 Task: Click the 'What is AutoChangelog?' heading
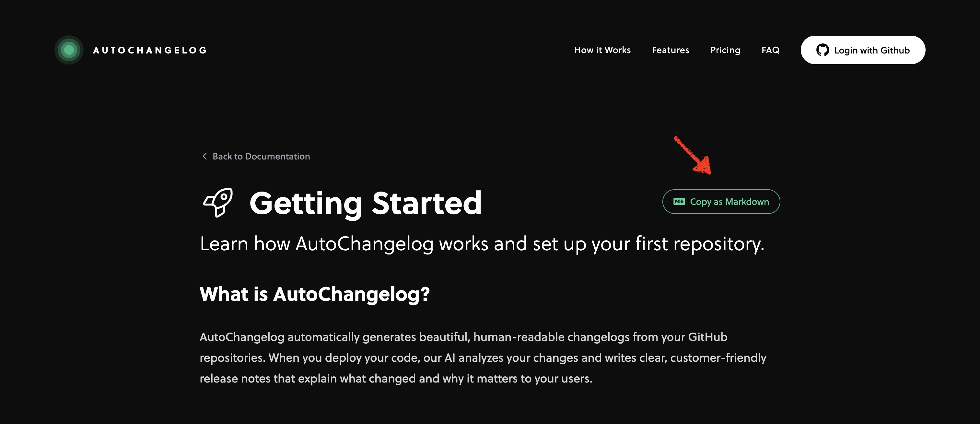315,294
